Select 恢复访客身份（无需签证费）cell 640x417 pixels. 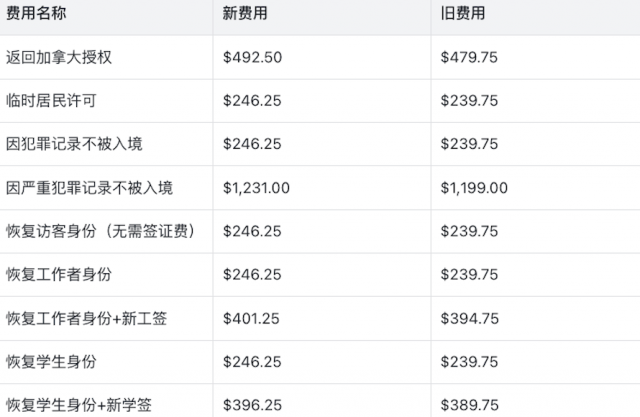click(x=100, y=231)
